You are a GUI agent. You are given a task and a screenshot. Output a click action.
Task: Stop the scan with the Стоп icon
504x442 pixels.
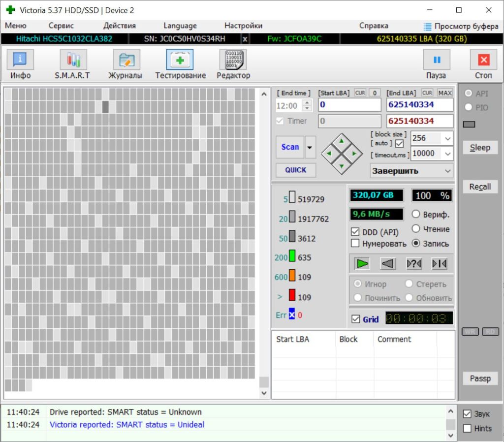tap(483, 64)
